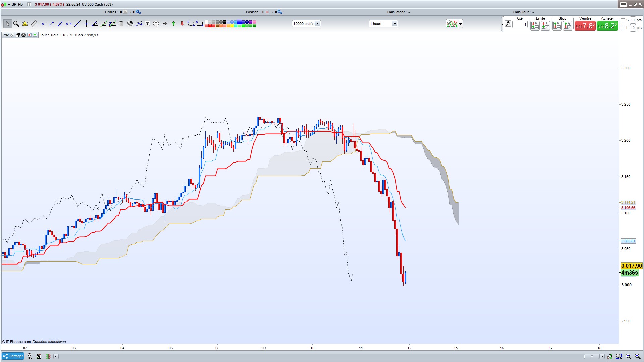Choose the vertical line drawing tool
The image size is (644, 362).
tap(86, 24)
